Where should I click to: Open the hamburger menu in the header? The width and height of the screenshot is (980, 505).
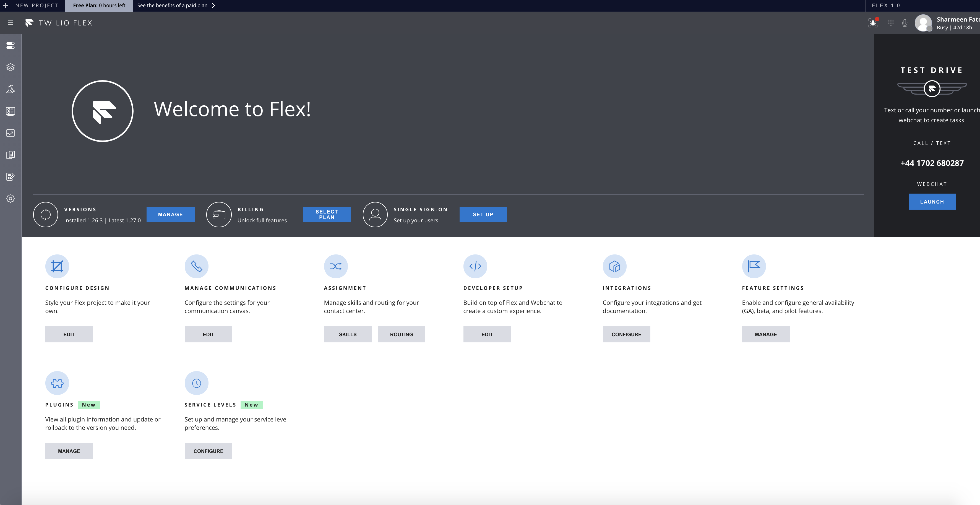point(10,23)
